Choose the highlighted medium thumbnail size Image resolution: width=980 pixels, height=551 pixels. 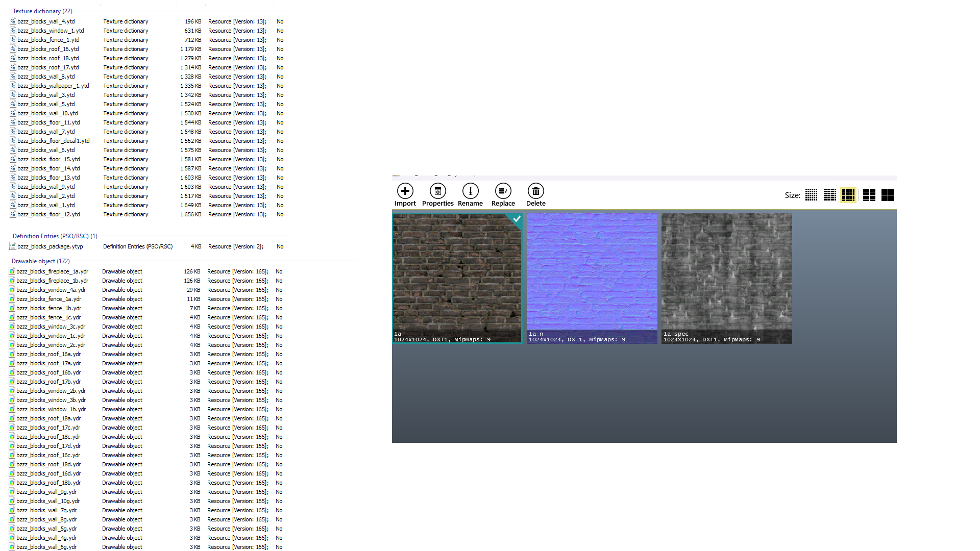(x=848, y=195)
